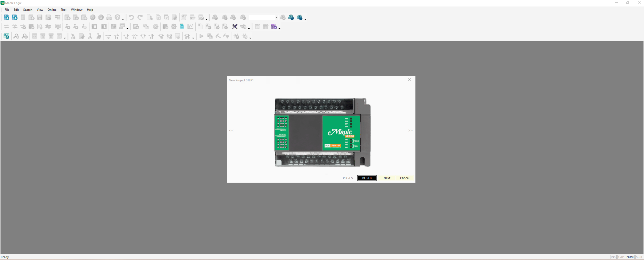Click the play triangle run icon
The image size is (644, 260).
[x=201, y=36]
